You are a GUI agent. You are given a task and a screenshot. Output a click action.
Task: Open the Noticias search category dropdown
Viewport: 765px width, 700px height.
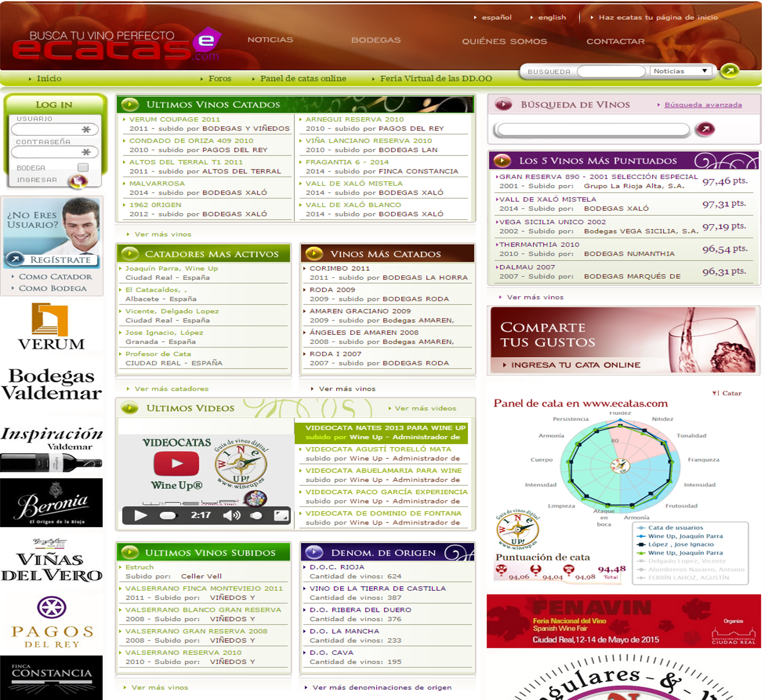tap(680, 71)
